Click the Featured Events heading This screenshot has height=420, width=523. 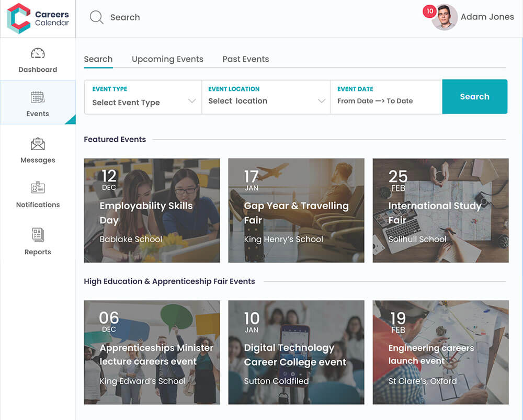tap(115, 140)
